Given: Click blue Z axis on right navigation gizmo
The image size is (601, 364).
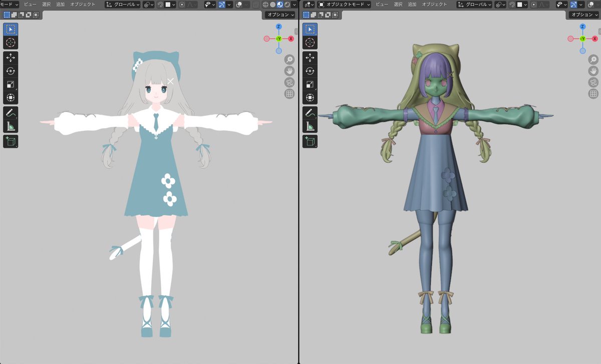Looking at the screenshot, I should (x=582, y=27).
